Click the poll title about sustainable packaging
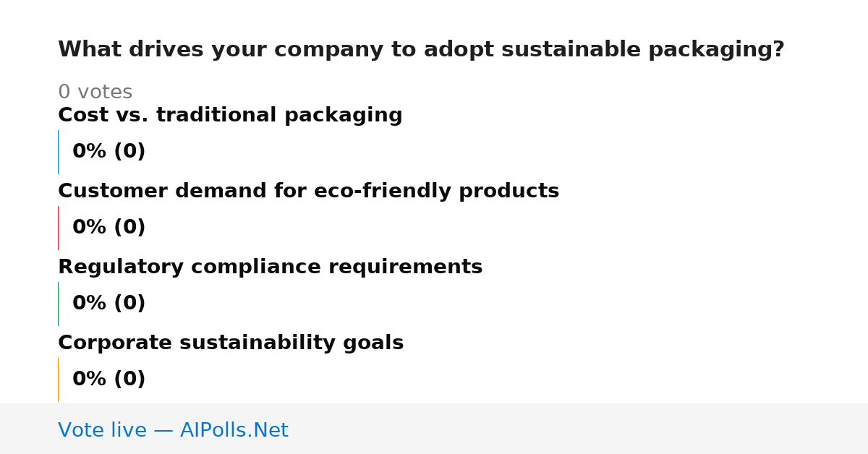868x454 pixels. (x=421, y=50)
